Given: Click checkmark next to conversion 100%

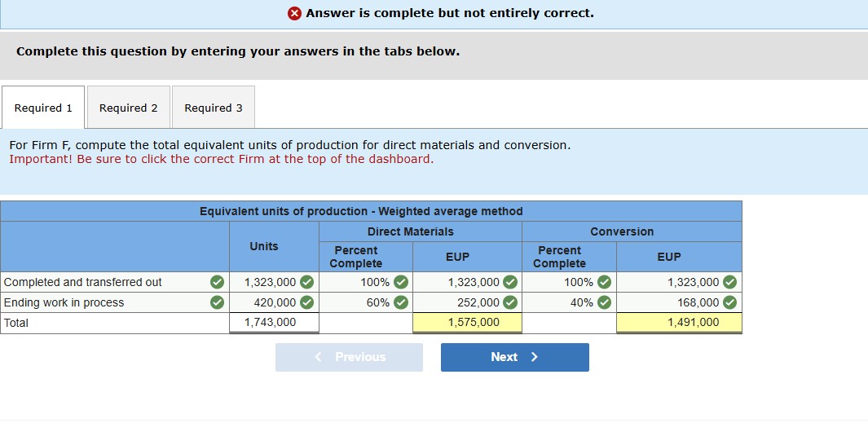Looking at the screenshot, I should (605, 282).
